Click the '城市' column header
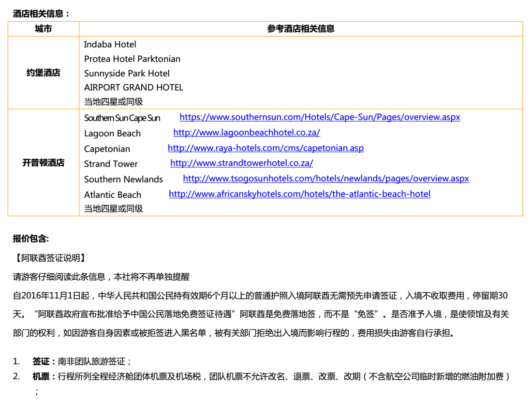This screenshot has height=402, width=532. (44, 29)
